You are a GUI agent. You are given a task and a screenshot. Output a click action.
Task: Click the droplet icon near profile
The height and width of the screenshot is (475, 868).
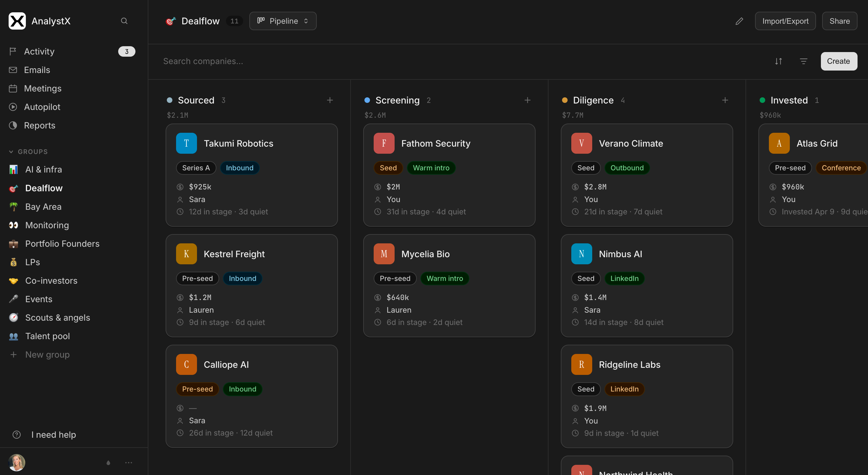click(x=108, y=463)
